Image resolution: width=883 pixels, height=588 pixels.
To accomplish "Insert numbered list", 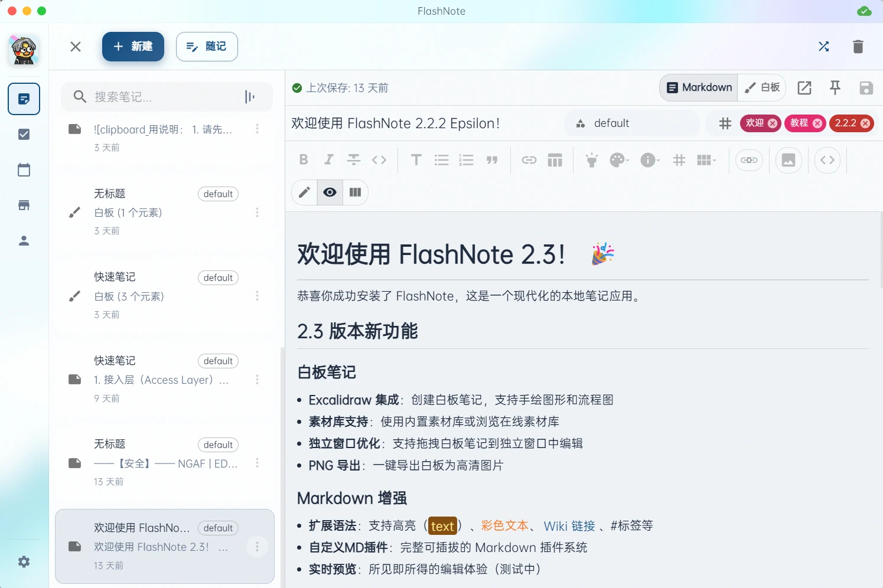I will click(467, 160).
